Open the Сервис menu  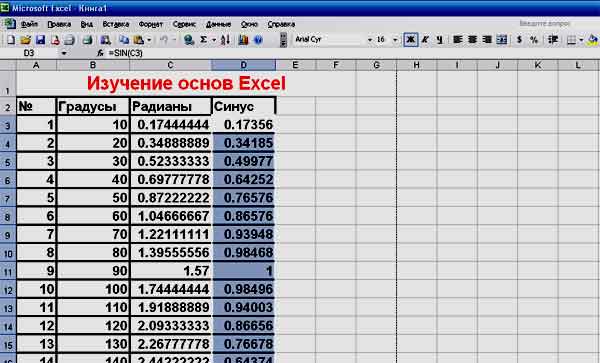pyautogui.click(x=184, y=24)
